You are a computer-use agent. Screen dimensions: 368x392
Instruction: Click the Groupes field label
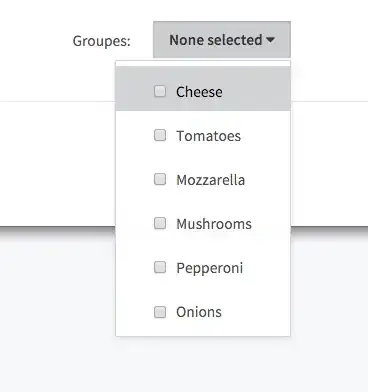tap(102, 41)
